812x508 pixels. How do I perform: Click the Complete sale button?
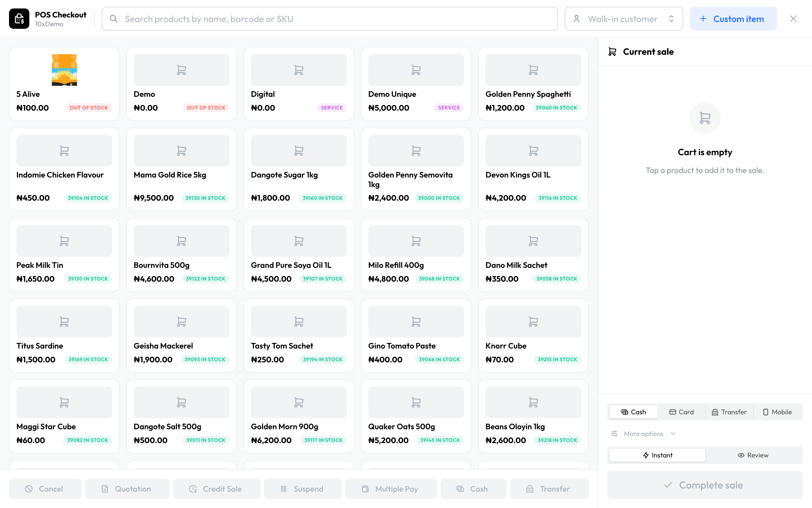pos(705,485)
